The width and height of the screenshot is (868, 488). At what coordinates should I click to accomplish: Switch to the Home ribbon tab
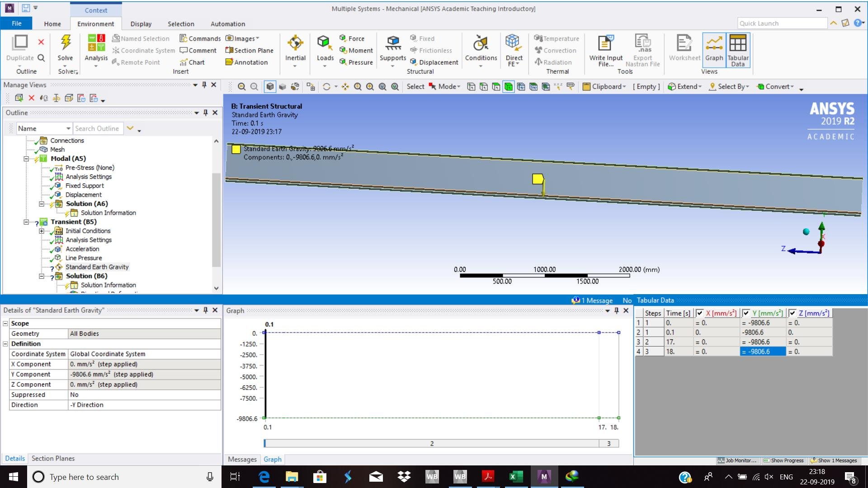(52, 24)
